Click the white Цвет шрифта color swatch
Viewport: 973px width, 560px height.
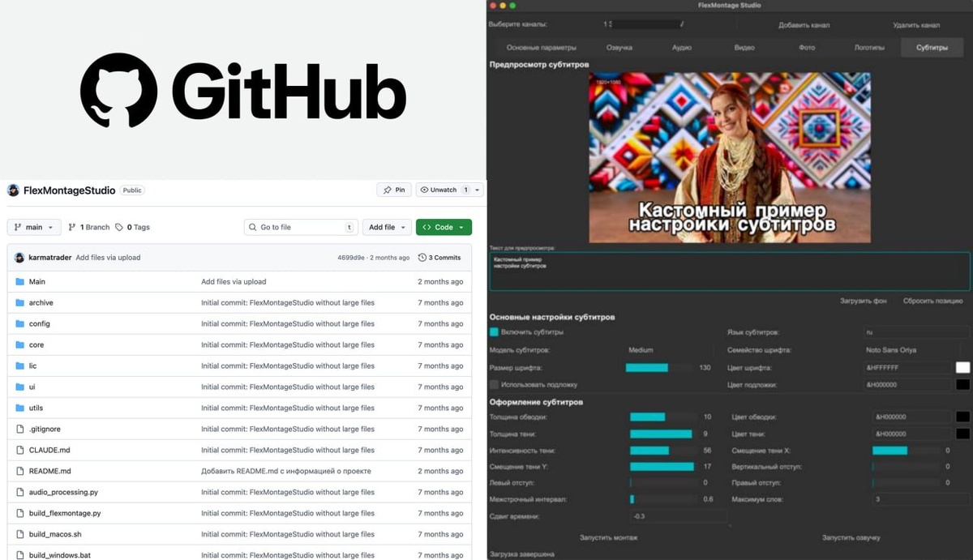(x=962, y=368)
